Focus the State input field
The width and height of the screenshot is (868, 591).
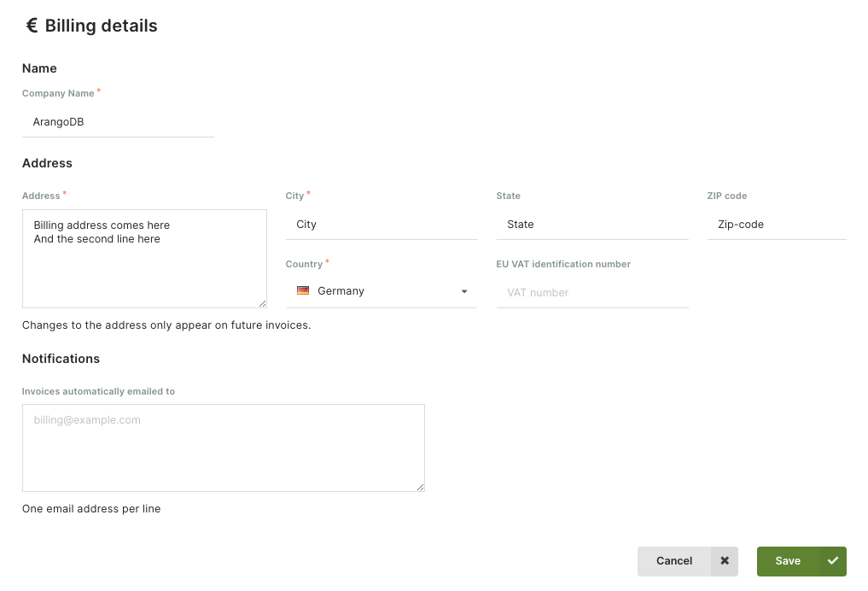[592, 225]
